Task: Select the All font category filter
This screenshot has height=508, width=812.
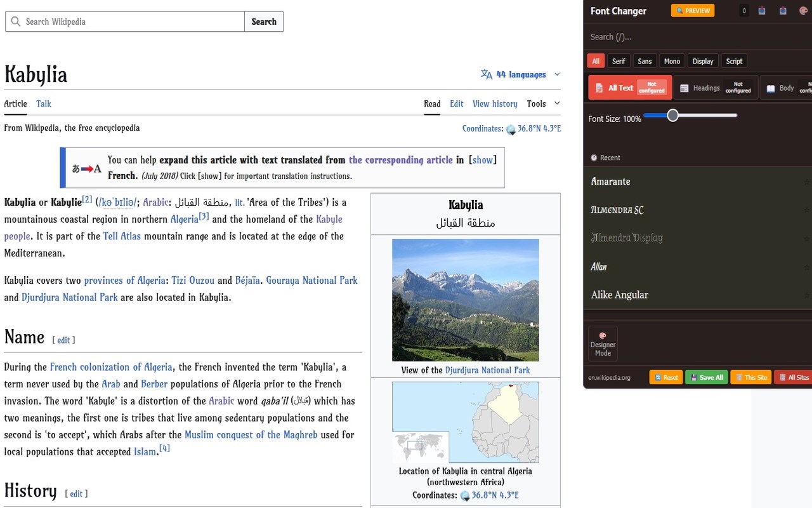Action: (596, 61)
